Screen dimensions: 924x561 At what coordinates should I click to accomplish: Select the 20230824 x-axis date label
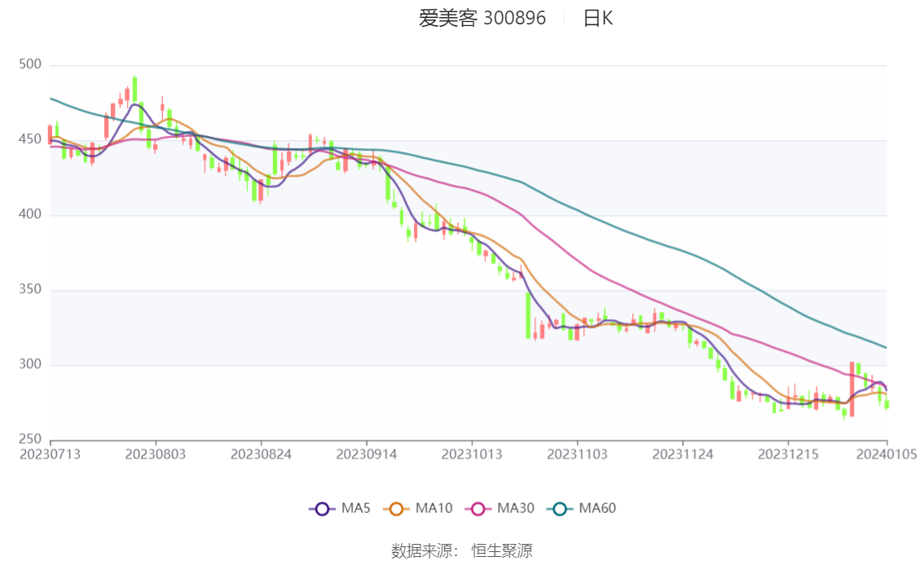click(261, 454)
